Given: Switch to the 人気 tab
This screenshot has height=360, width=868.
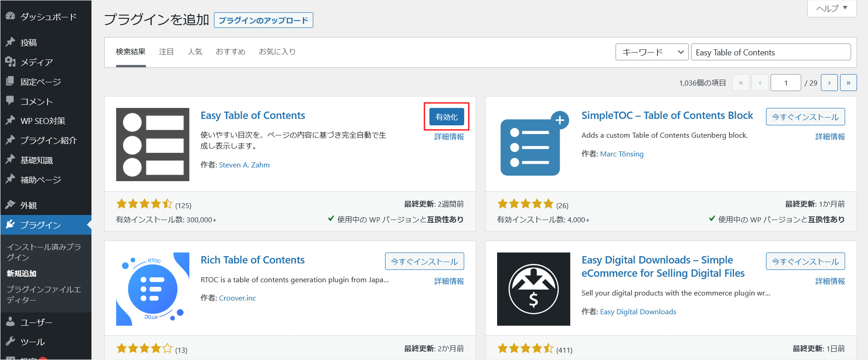Looking at the screenshot, I should coord(195,52).
